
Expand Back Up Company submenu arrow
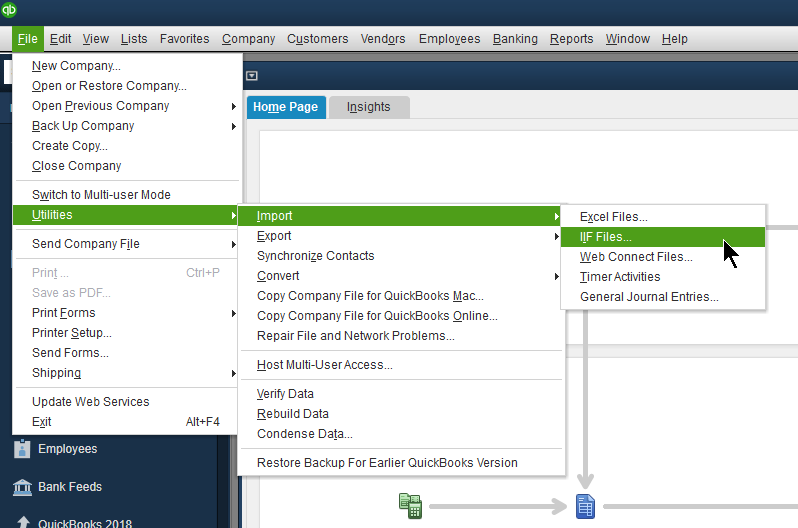pos(234,126)
